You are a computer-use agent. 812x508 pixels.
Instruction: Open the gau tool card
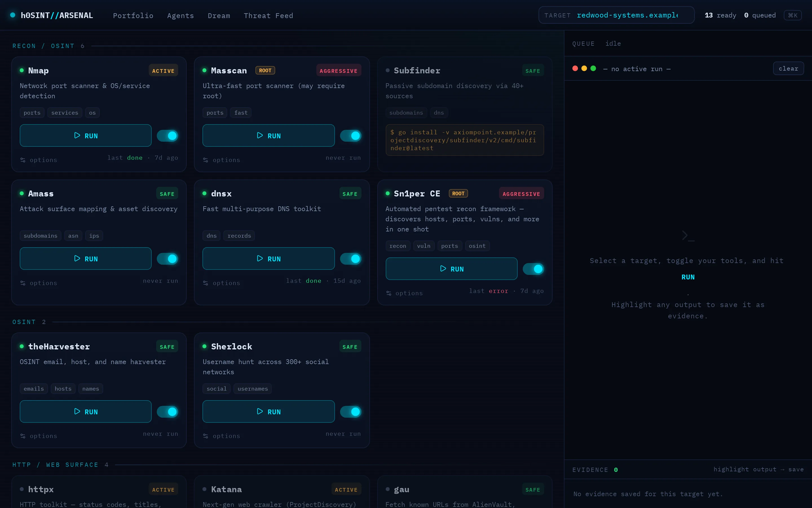point(465,492)
